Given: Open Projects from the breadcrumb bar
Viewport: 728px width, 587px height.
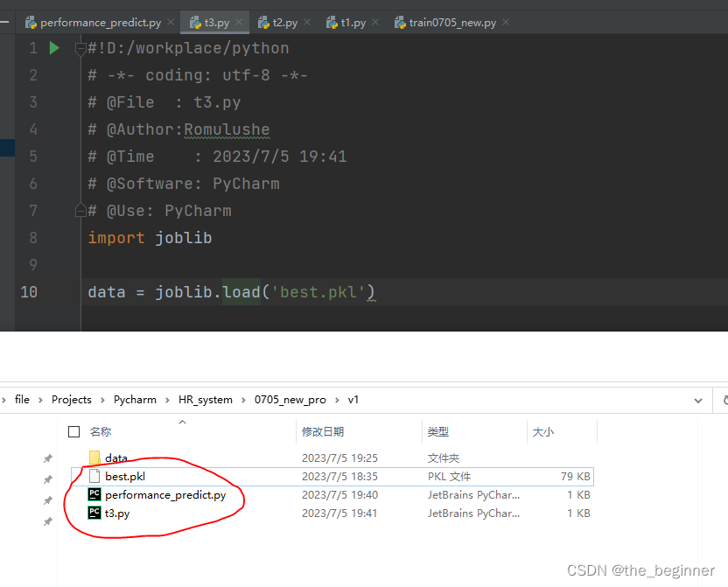Looking at the screenshot, I should (x=71, y=400).
